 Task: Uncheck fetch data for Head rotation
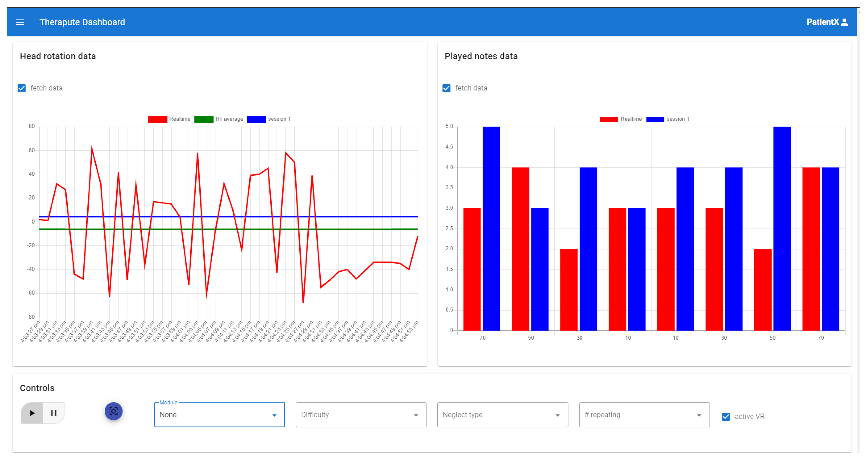[x=22, y=88]
